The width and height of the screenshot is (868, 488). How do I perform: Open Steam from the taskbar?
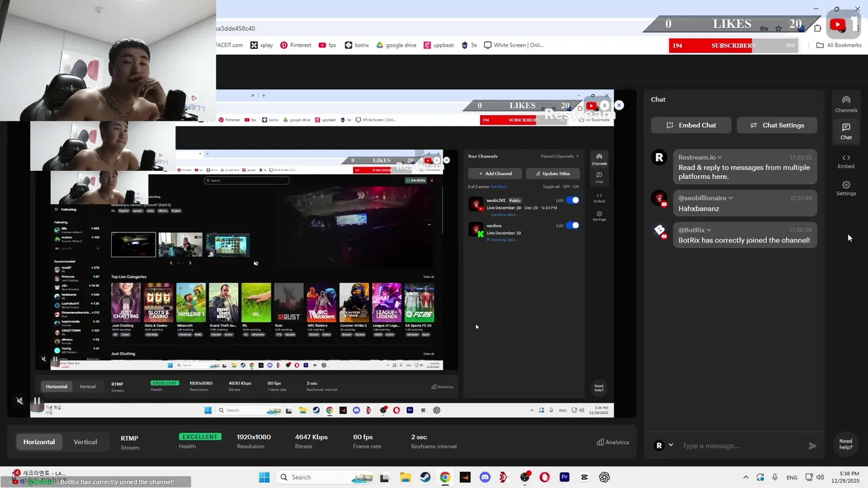tap(425, 477)
